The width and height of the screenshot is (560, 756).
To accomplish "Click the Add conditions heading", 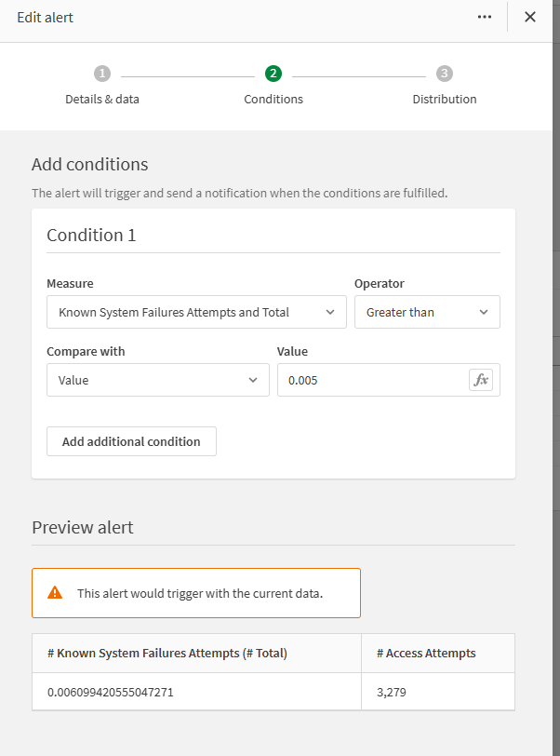I will 89,164.
